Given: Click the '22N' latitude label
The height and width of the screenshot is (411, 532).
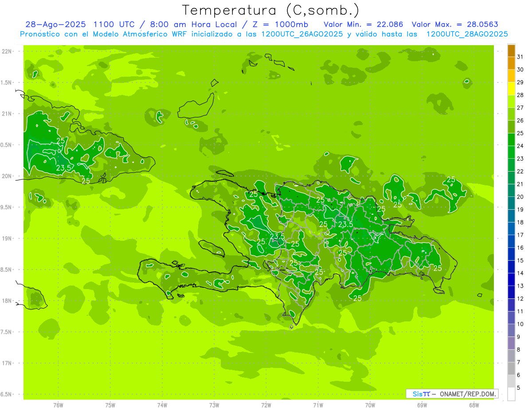Looking at the screenshot, I should coord(8,51).
